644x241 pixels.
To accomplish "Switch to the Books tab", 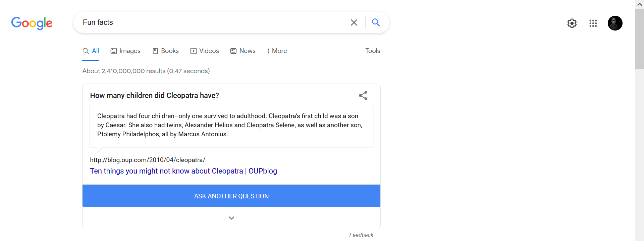I will point(165,51).
